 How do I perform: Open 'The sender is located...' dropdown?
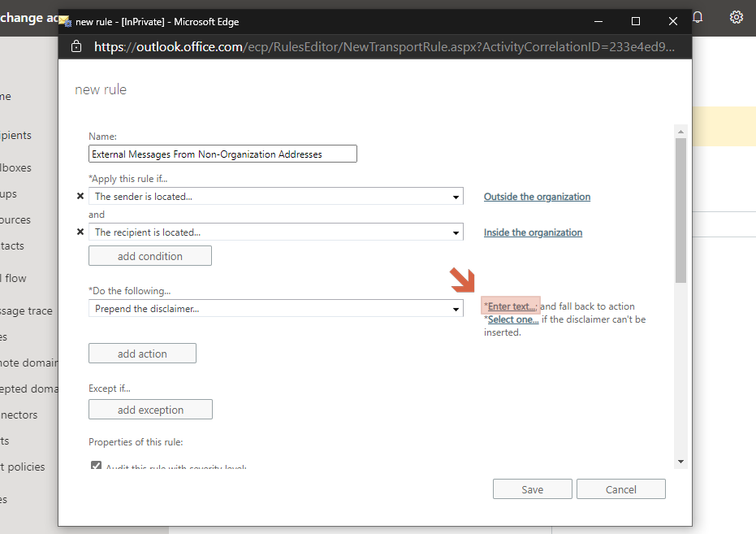pyautogui.click(x=276, y=197)
